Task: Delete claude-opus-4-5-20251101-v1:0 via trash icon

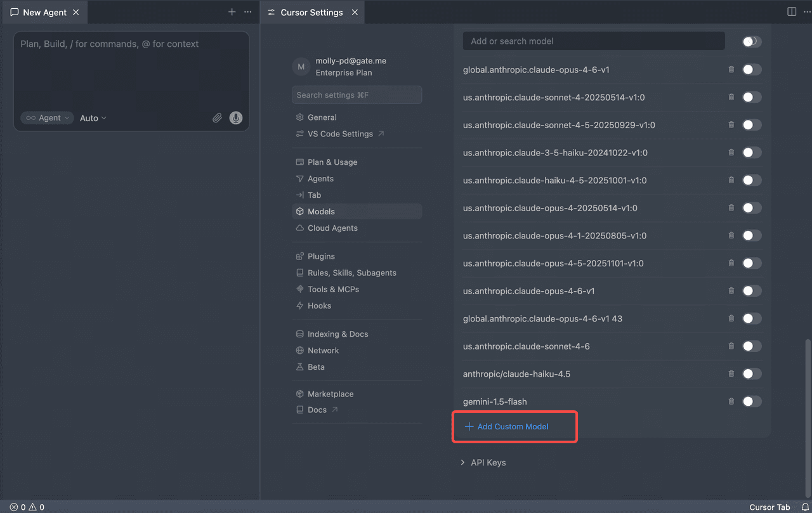Action: point(731,263)
